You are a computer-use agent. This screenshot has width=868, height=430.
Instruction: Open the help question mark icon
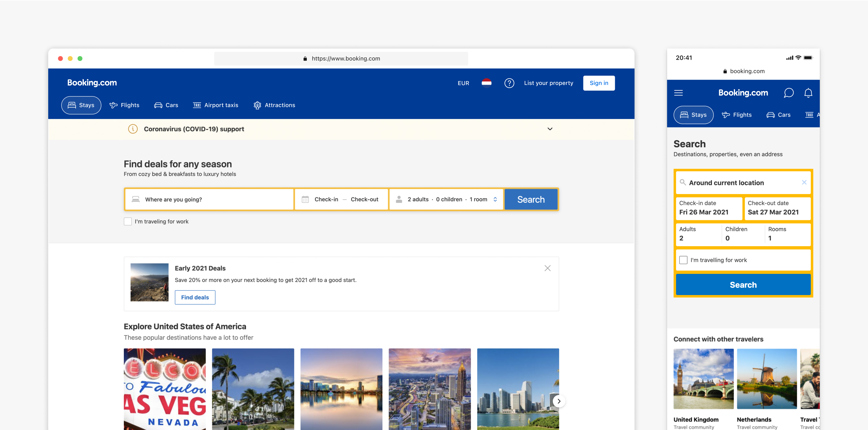coord(509,83)
